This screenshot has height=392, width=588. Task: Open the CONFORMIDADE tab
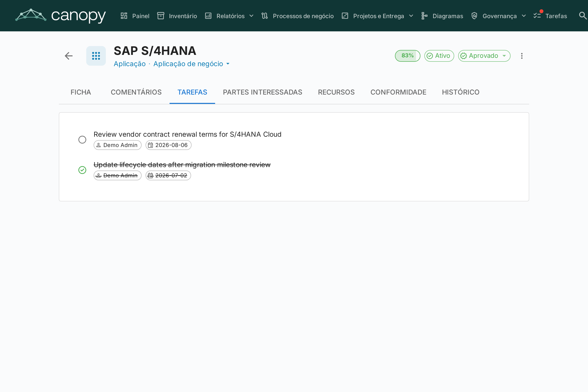(x=398, y=92)
